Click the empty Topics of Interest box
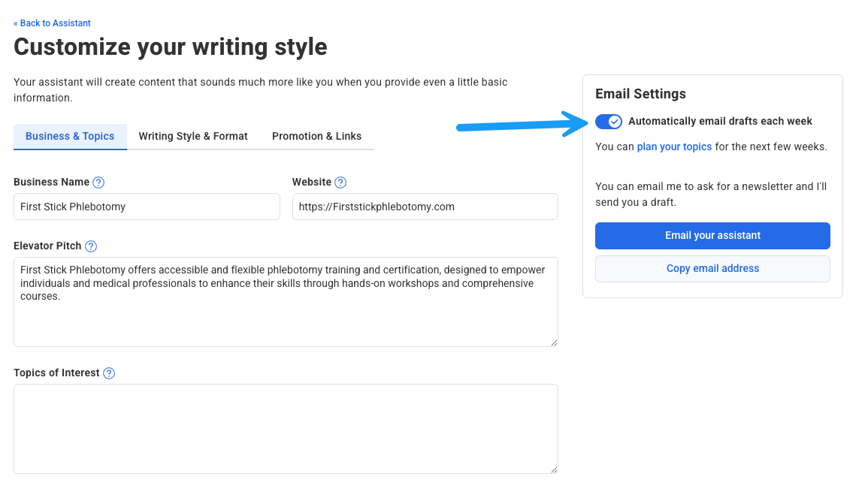Viewport: 862px width, 504px height. (286, 429)
